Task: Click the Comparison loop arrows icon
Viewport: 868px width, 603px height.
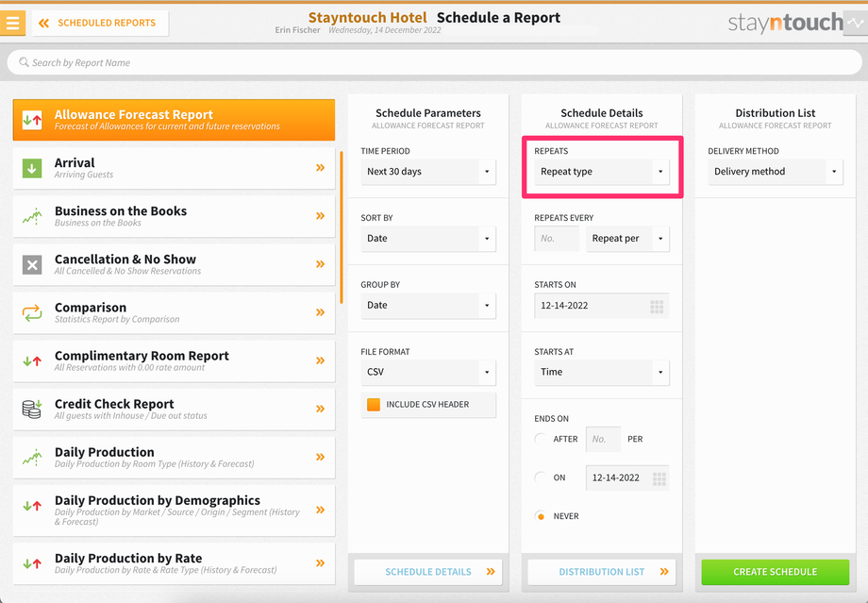Action: click(x=32, y=313)
